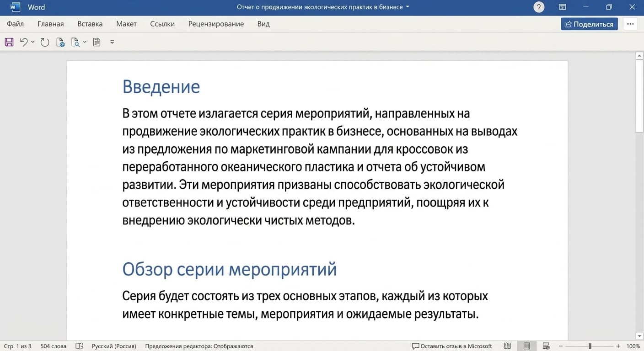Click 'Оставить отзыв в Microsoft' link
Viewport: 644px width, 351px height.
click(452, 346)
